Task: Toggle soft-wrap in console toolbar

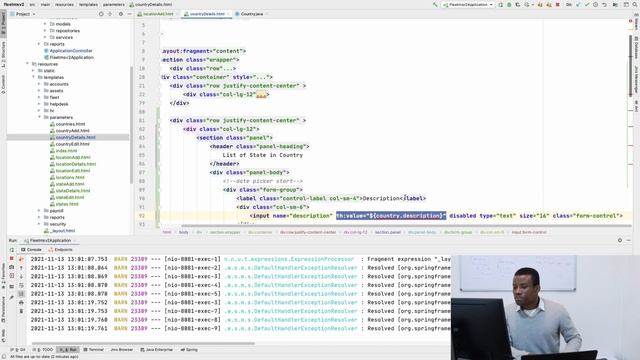Action: [x=21, y=285]
